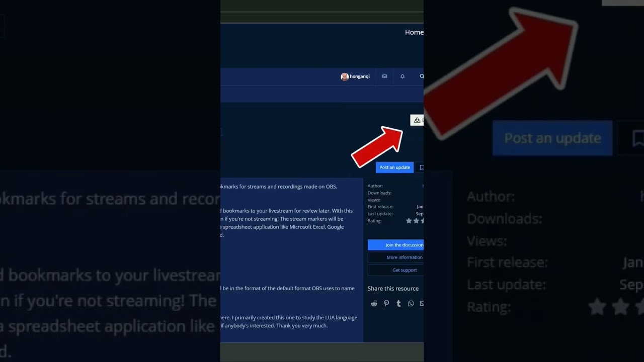Click the Get support button
This screenshot has height=362, width=644.
[x=395, y=270]
